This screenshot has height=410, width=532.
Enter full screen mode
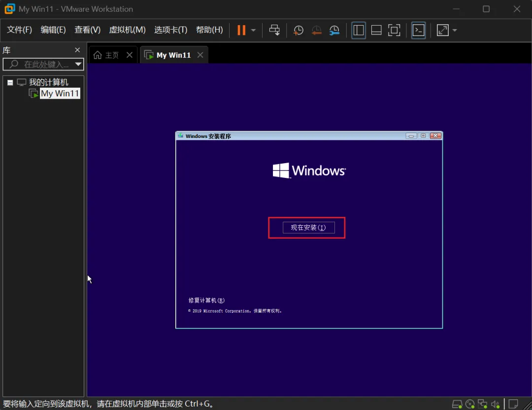point(394,30)
